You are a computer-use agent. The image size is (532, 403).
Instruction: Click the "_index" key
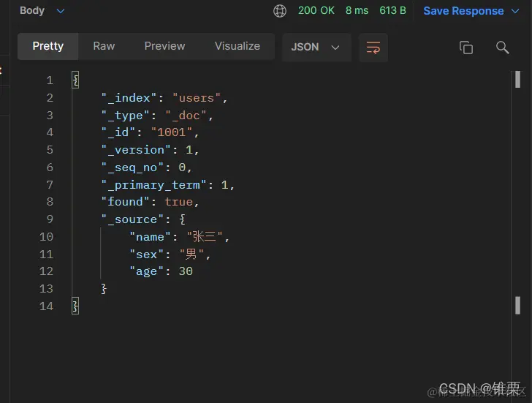(129, 98)
